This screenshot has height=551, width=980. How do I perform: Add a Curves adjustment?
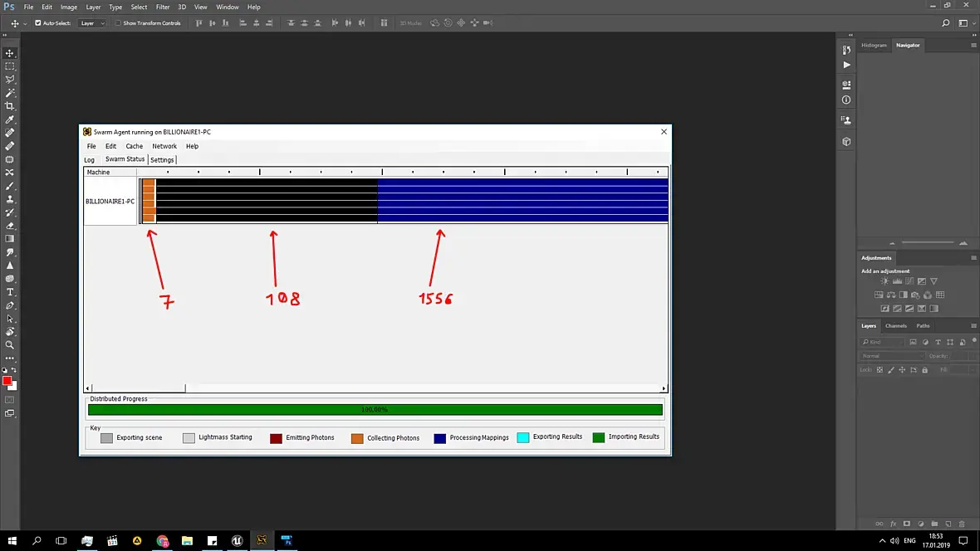[x=909, y=281]
